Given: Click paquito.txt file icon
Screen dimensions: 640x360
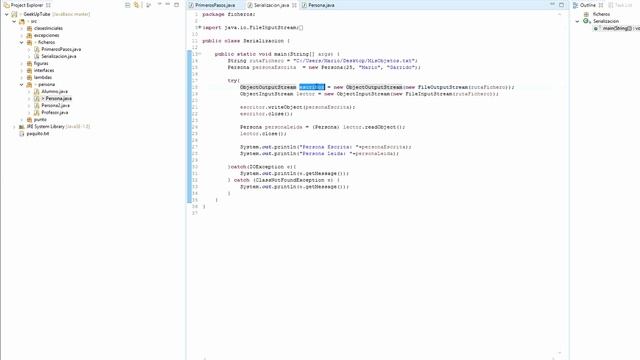Looking at the screenshot, I should (x=22, y=133).
